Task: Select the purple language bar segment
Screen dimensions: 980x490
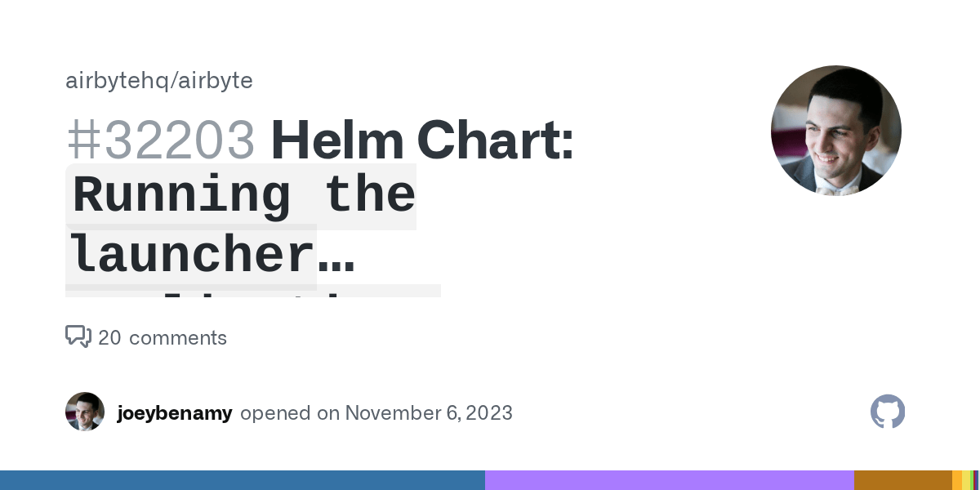Action: [x=670, y=480]
